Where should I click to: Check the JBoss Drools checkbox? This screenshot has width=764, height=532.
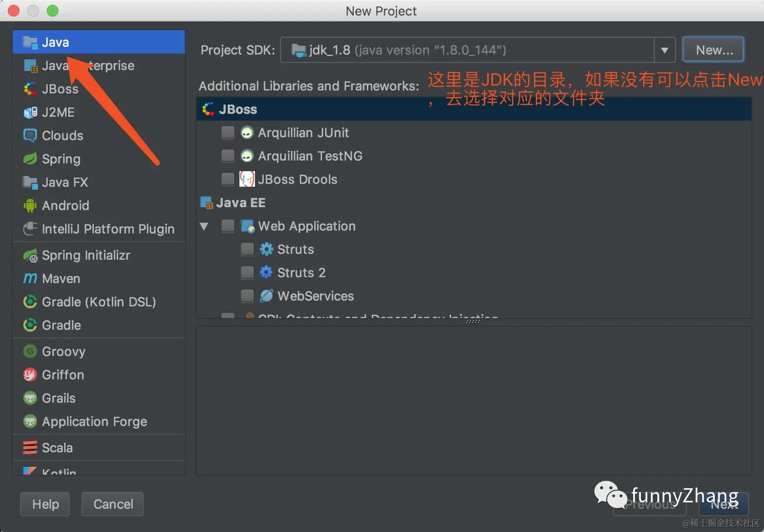tap(228, 179)
